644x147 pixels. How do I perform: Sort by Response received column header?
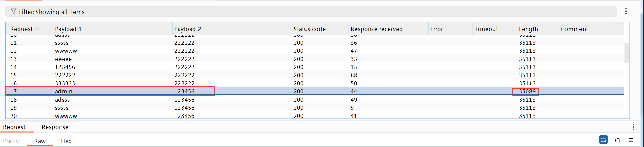pos(376,29)
